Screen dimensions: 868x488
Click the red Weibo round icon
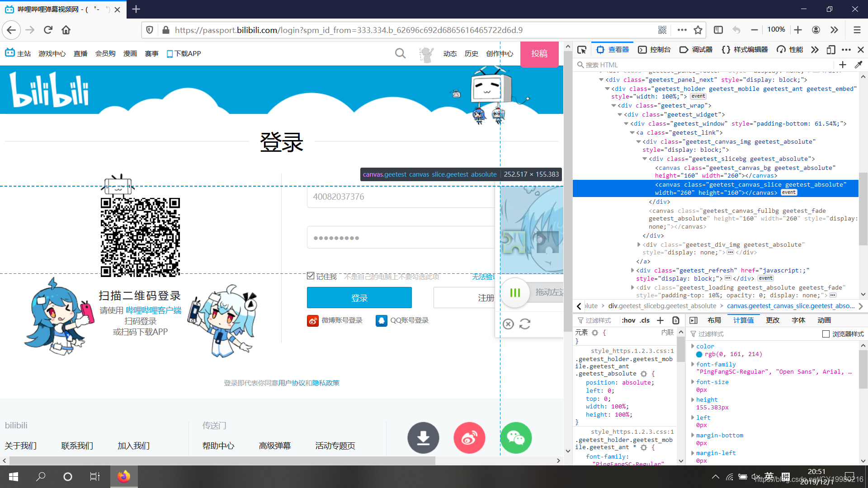(469, 437)
